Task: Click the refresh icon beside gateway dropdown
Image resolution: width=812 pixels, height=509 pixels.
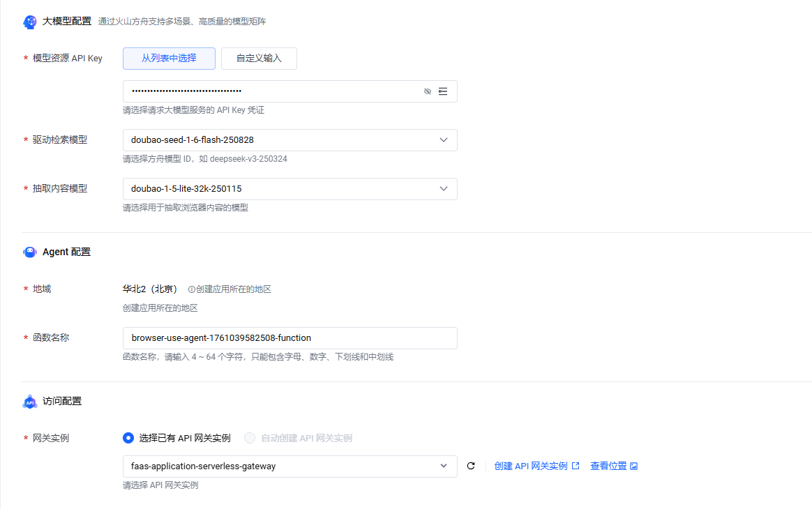Action: point(471,466)
